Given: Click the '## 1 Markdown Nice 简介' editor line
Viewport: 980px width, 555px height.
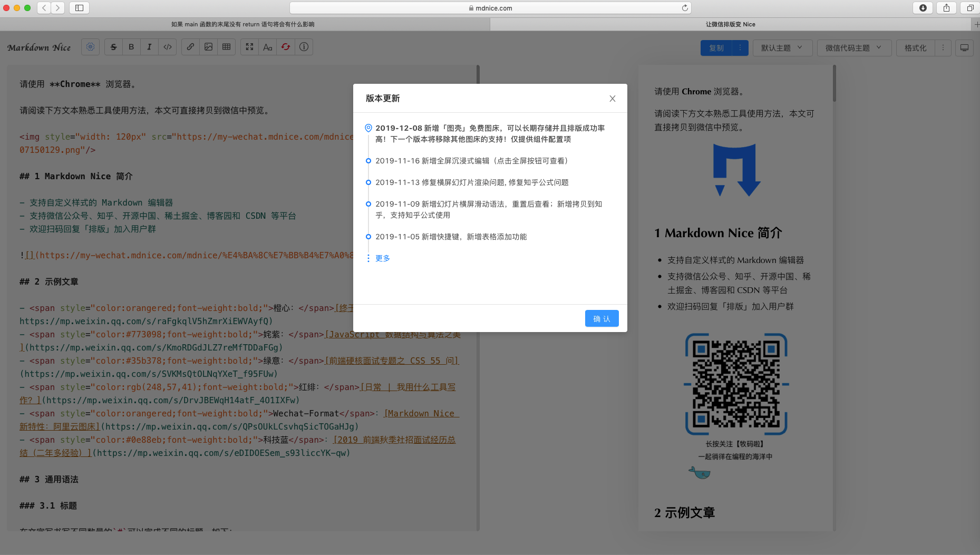Looking at the screenshot, I should tap(76, 176).
